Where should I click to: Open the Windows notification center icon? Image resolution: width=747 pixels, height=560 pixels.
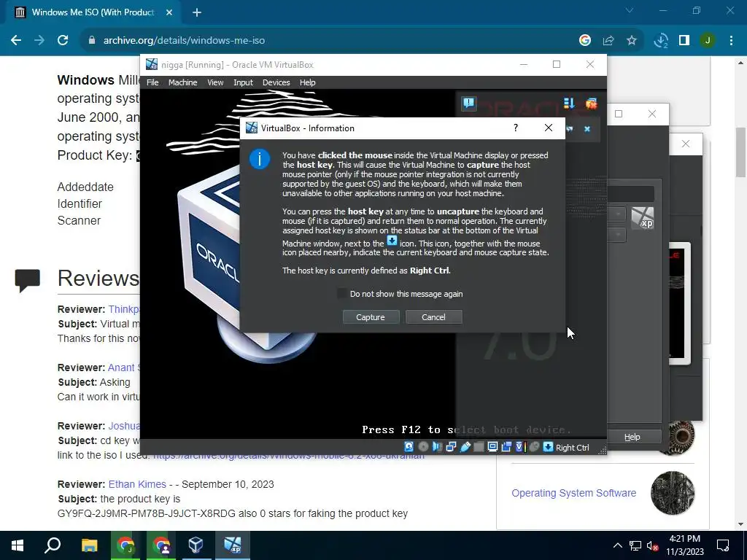click(x=723, y=545)
